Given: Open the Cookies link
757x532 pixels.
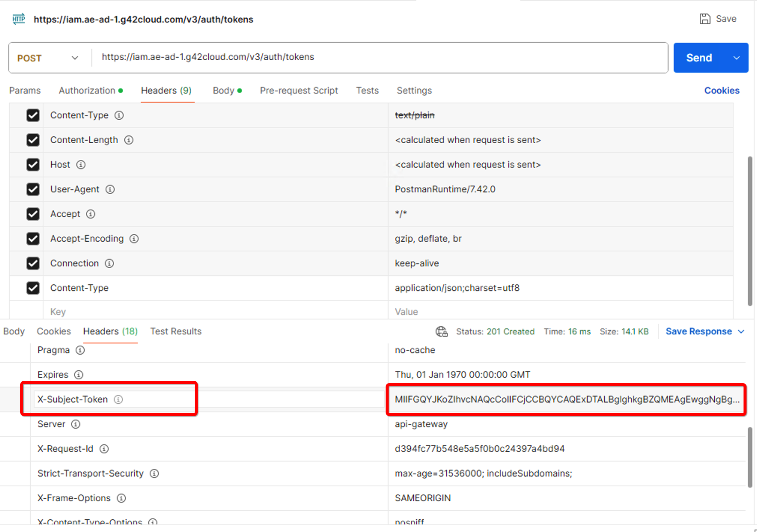Looking at the screenshot, I should pos(722,91).
